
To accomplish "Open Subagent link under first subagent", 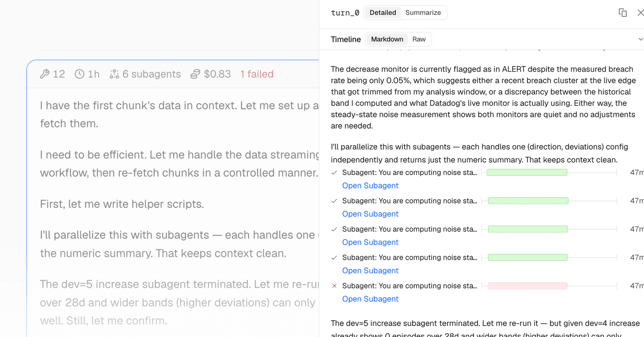I will tap(370, 185).
